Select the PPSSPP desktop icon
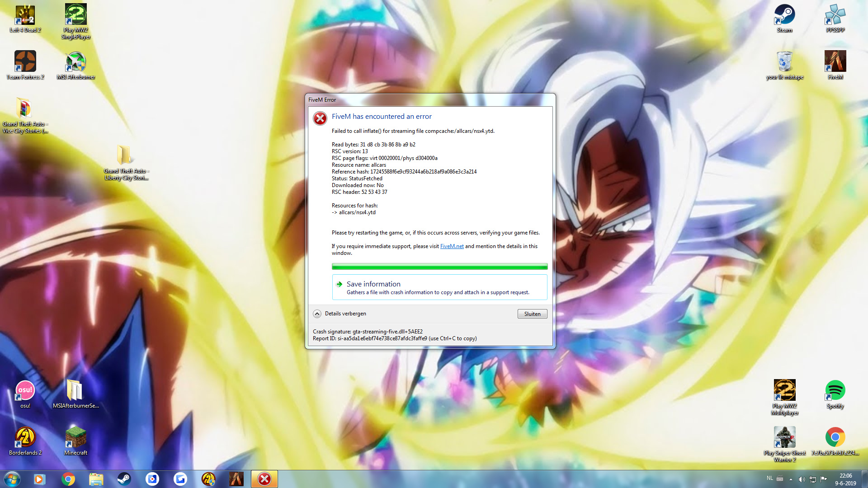 (x=835, y=15)
